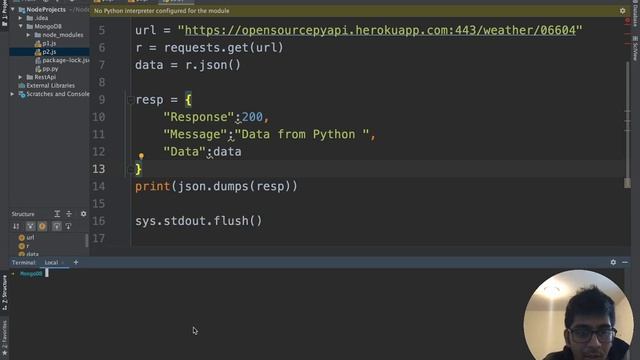Screen dimensions: 640x360
Task: Click the intention lightbulb on line 12
Action: click(141, 156)
